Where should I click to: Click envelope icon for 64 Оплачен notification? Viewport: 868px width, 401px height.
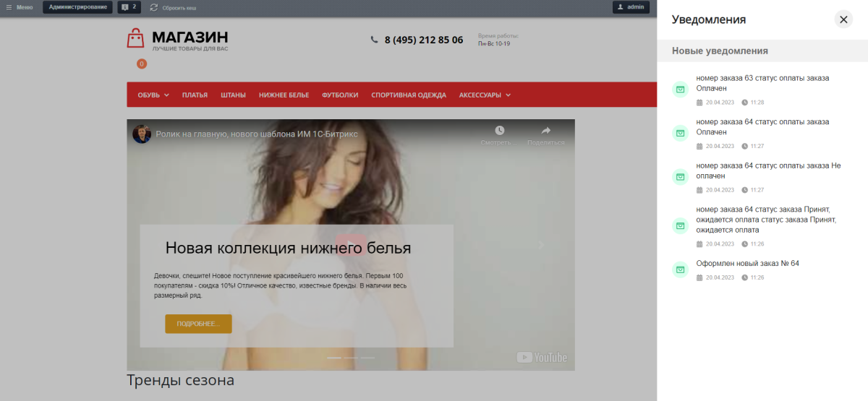pos(680,133)
